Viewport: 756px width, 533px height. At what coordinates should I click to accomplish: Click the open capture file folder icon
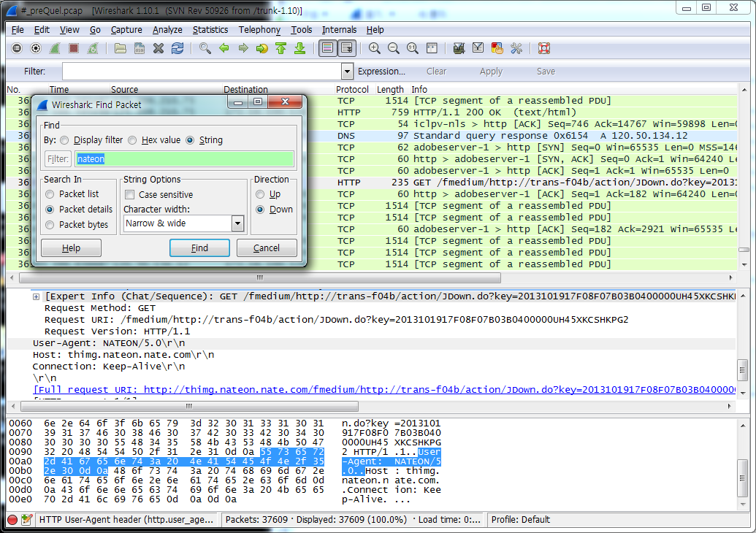(x=121, y=48)
